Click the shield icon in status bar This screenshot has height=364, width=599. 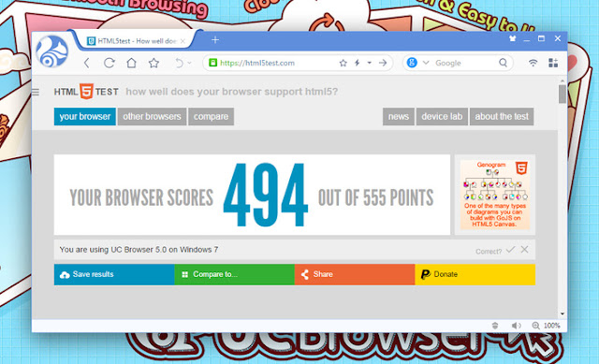495,326
